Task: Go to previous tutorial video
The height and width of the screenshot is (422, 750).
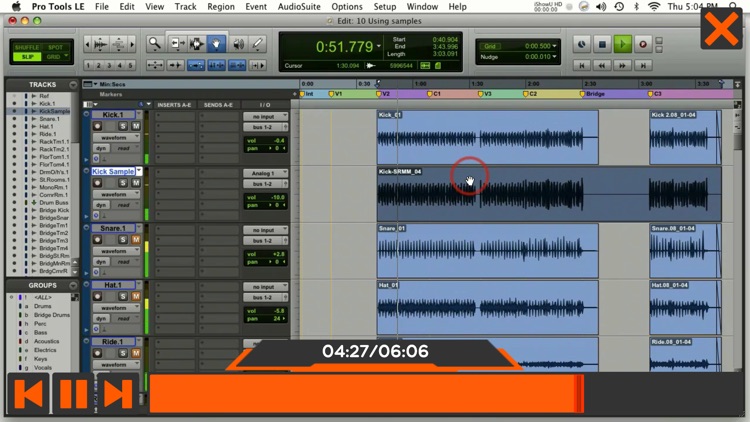Action: coord(29,394)
